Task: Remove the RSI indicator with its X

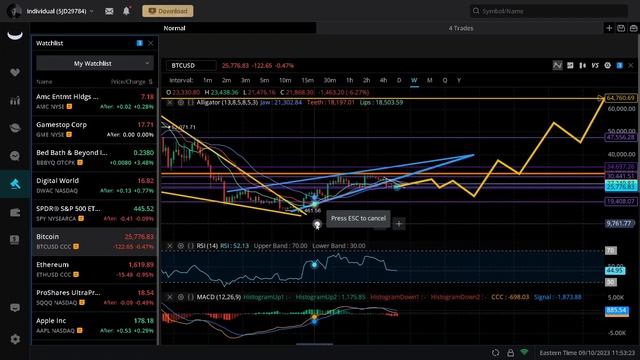Action: pos(170,246)
